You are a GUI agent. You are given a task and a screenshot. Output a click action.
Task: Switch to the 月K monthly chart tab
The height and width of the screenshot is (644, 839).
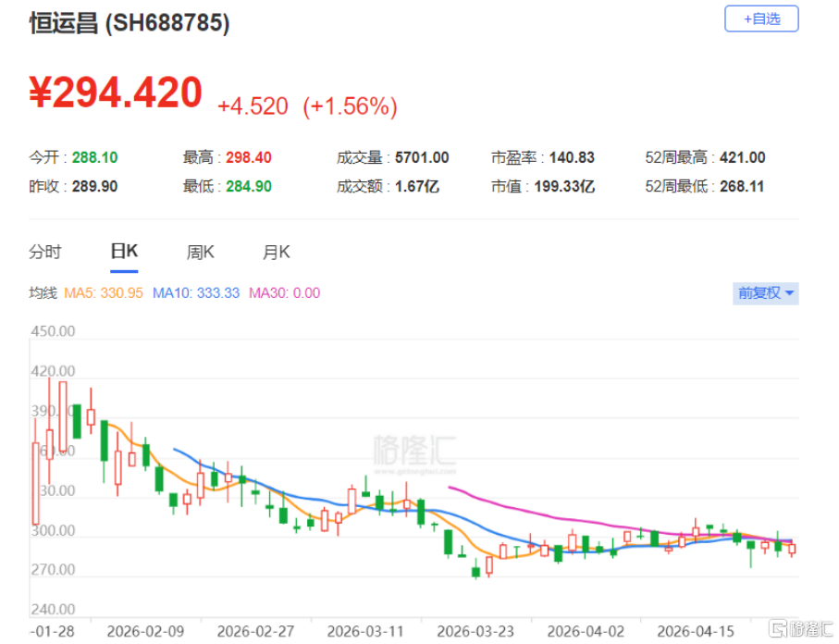coord(276,252)
